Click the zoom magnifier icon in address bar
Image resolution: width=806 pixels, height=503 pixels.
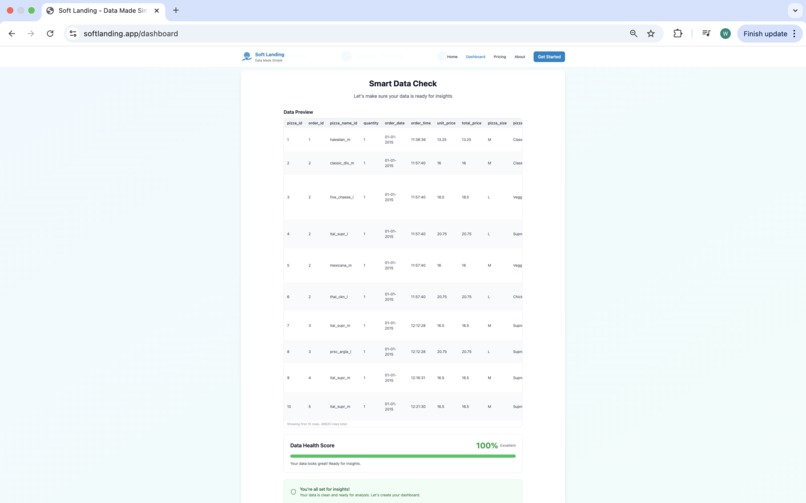pos(633,33)
